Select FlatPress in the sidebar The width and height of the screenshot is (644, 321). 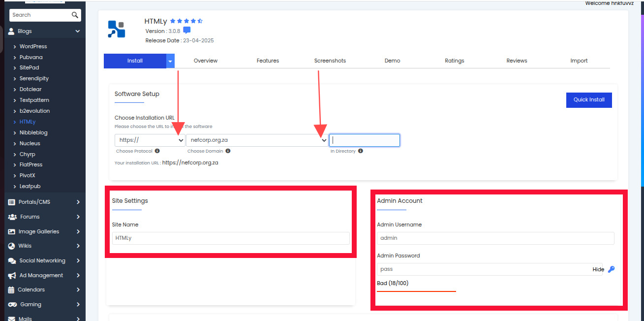pyautogui.click(x=31, y=165)
